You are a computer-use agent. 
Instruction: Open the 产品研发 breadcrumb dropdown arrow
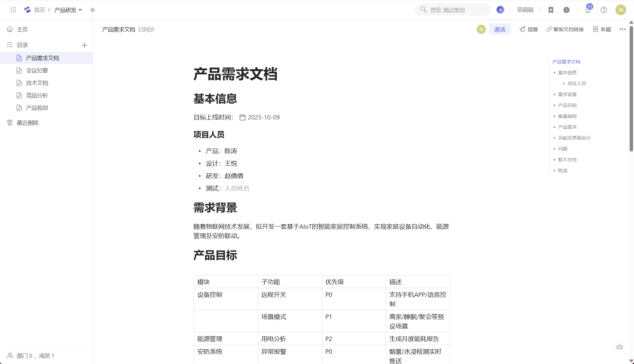click(80, 10)
